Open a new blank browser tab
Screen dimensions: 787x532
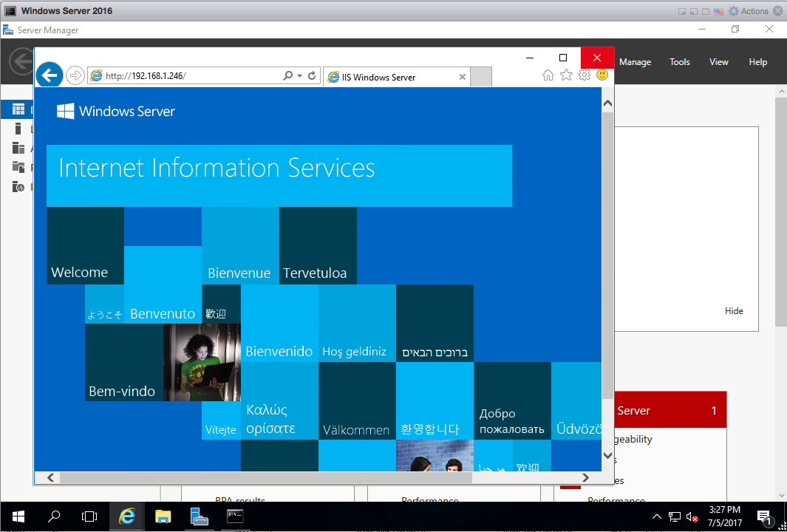click(x=481, y=78)
